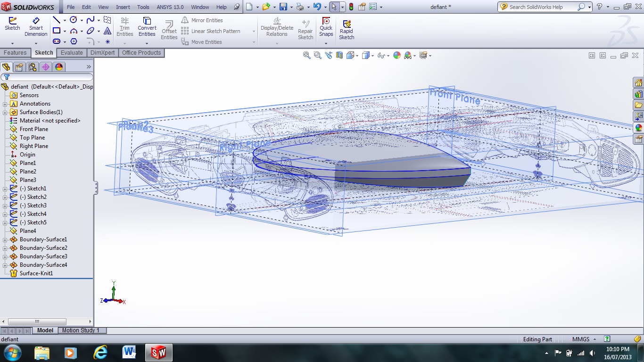Open the ConfigurationManager tab
The height and width of the screenshot is (362, 644).
tap(33, 67)
